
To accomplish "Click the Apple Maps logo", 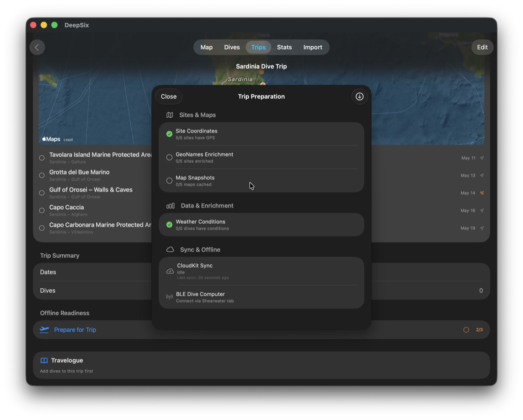I will click(x=51, y=139).
